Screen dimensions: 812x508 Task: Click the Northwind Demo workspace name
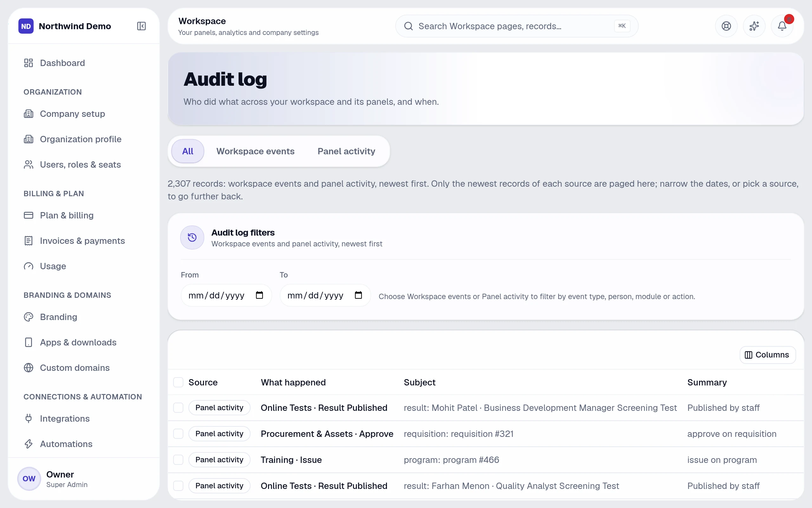point(75,26)
